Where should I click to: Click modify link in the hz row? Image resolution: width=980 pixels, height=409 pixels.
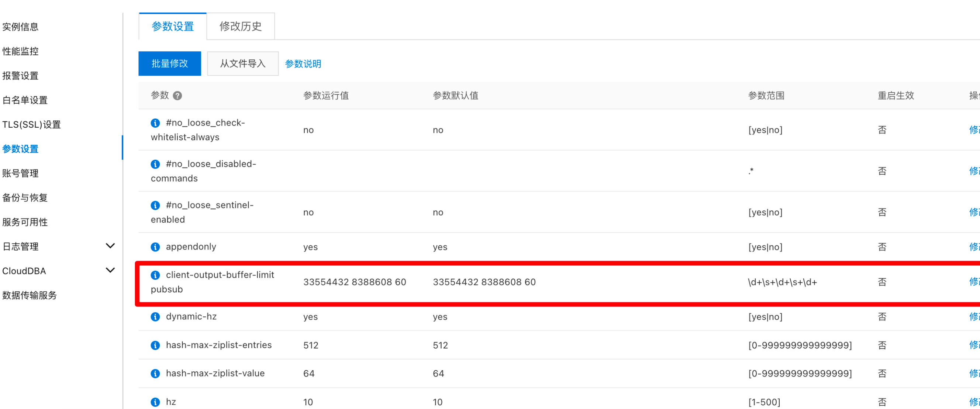click(974, 402)
